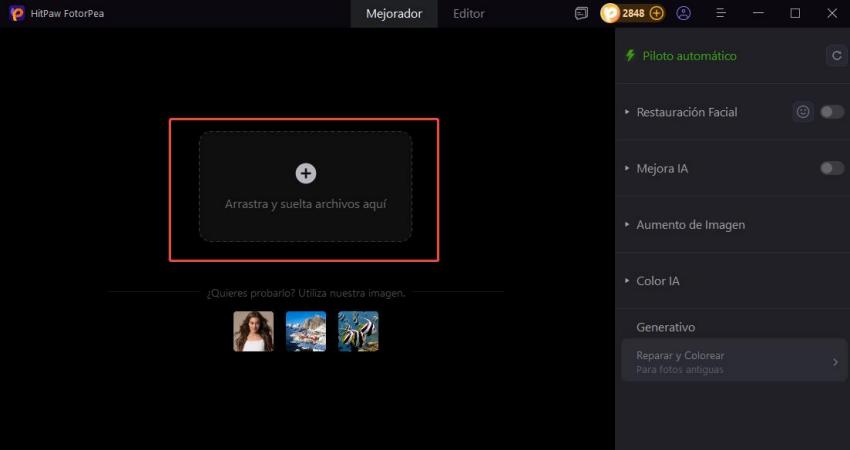Expand the Color IA section
This screenshot has width=850, height=450.
657,281
